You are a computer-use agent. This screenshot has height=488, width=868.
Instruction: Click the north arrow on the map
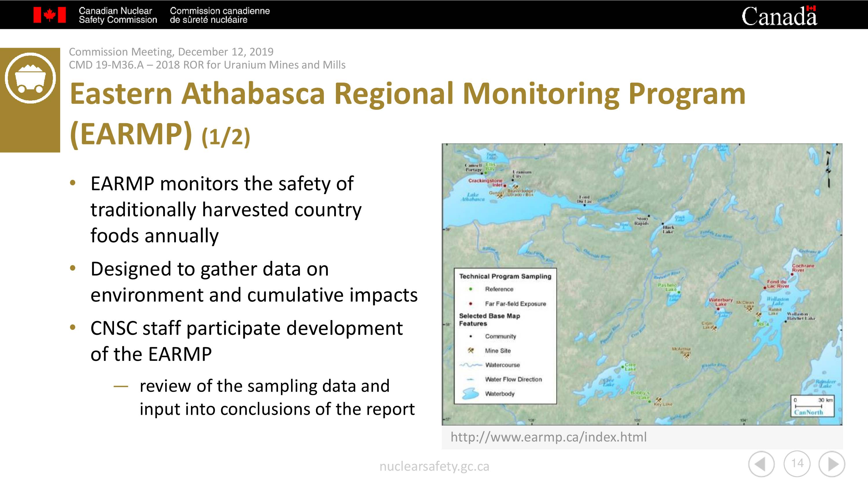[x=829, y=169]
